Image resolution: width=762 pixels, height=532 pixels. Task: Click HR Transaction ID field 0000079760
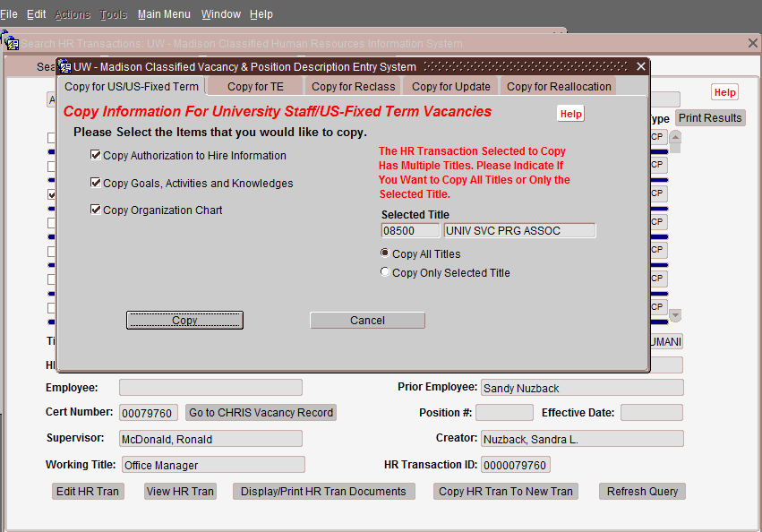click(516, 465)
